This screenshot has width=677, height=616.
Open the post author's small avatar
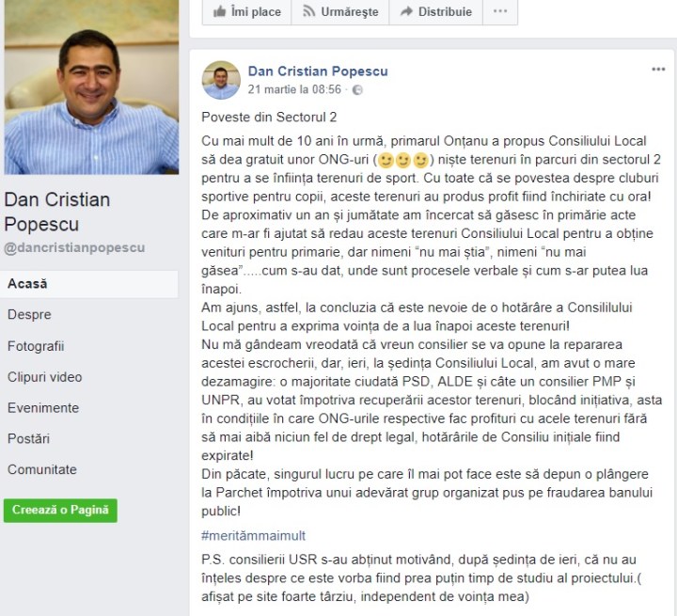221,80
